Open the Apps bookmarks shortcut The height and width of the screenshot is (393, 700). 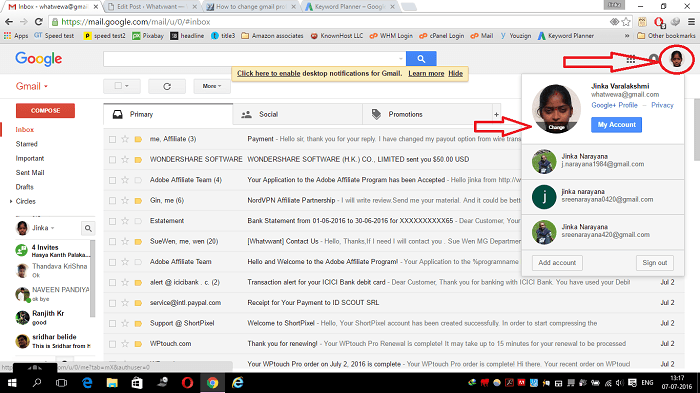16,36
